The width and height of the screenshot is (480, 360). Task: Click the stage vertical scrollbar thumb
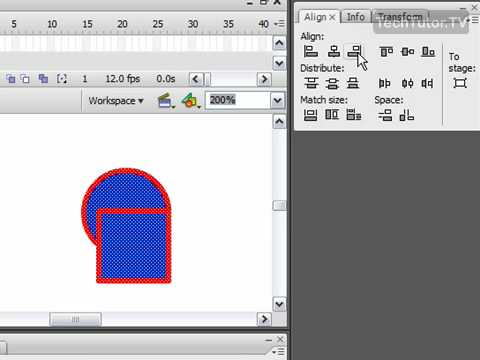(279, 205)
